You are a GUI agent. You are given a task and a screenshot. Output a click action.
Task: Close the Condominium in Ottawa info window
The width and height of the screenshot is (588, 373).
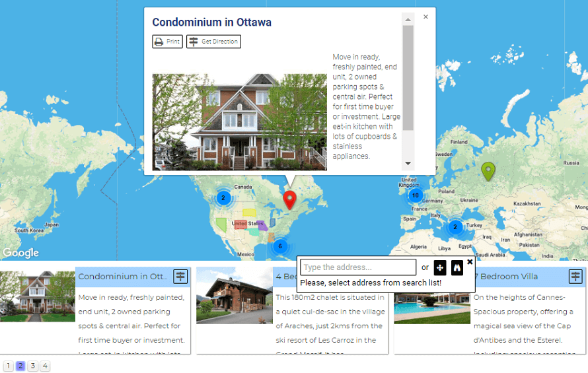[425, 17]
